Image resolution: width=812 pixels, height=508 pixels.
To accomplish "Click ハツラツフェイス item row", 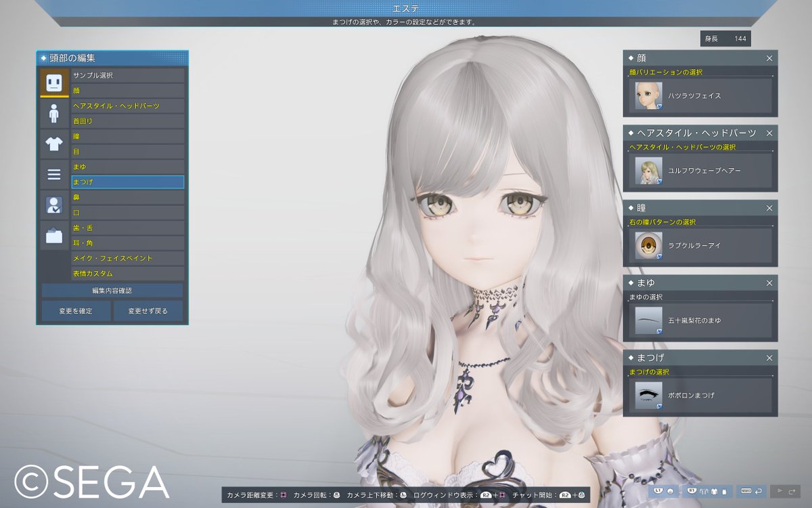I will point(700,96).
